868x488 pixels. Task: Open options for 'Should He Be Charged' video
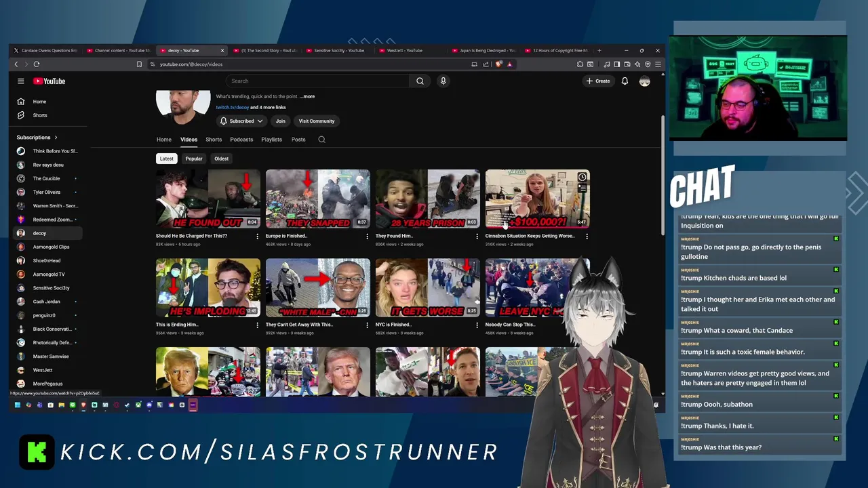pos(257,237)
